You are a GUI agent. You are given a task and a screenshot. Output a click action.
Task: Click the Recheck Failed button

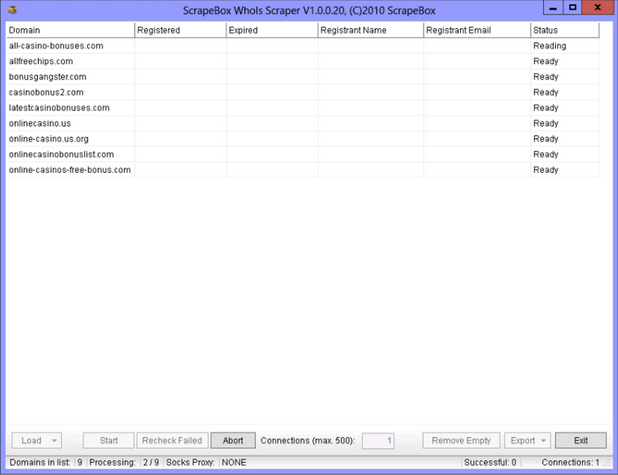[172, 440]
